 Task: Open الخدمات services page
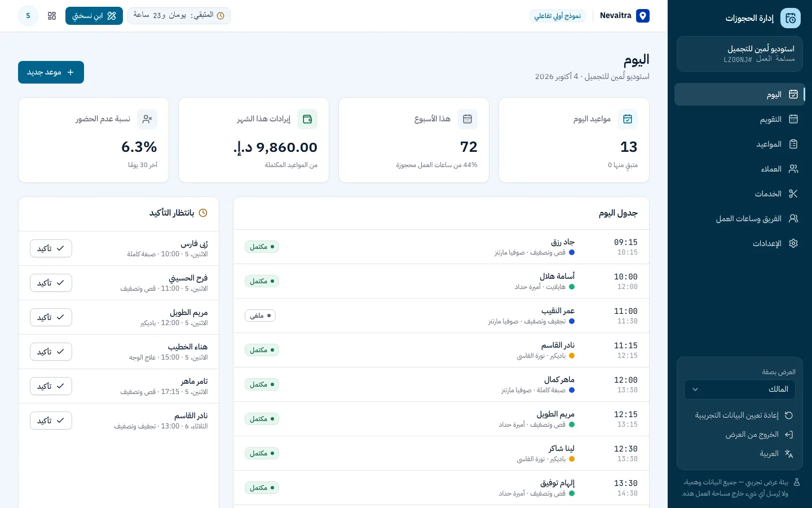(x=739, y=194)
